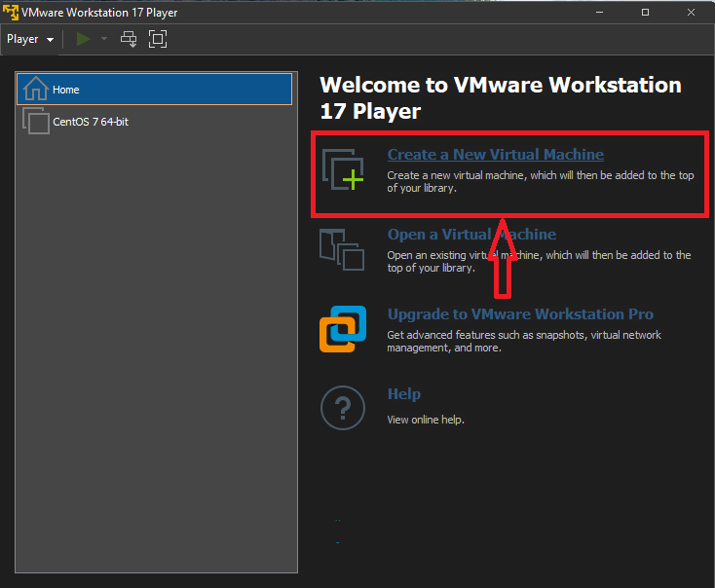Follow the 'Open a Virtual Machine' link

[x=471, y=235]
